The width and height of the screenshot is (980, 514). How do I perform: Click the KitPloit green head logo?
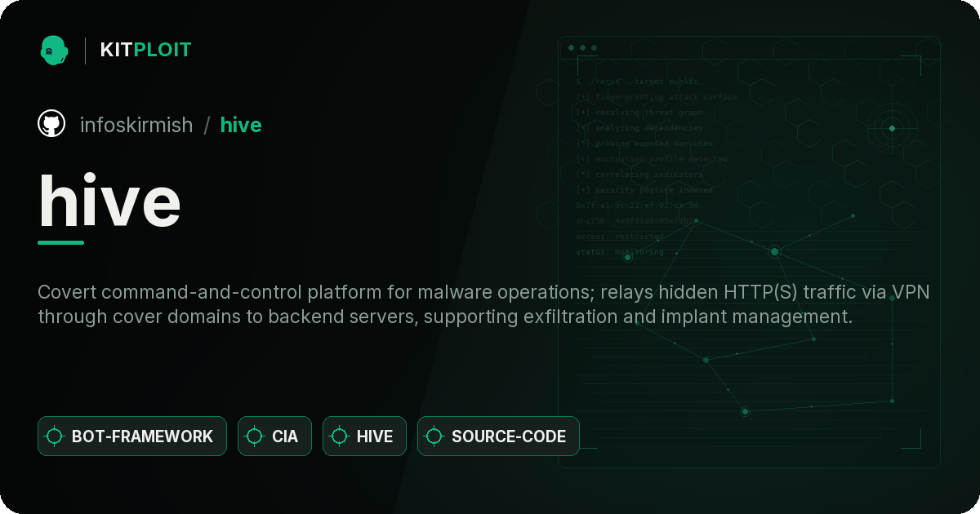click(53, 50)
